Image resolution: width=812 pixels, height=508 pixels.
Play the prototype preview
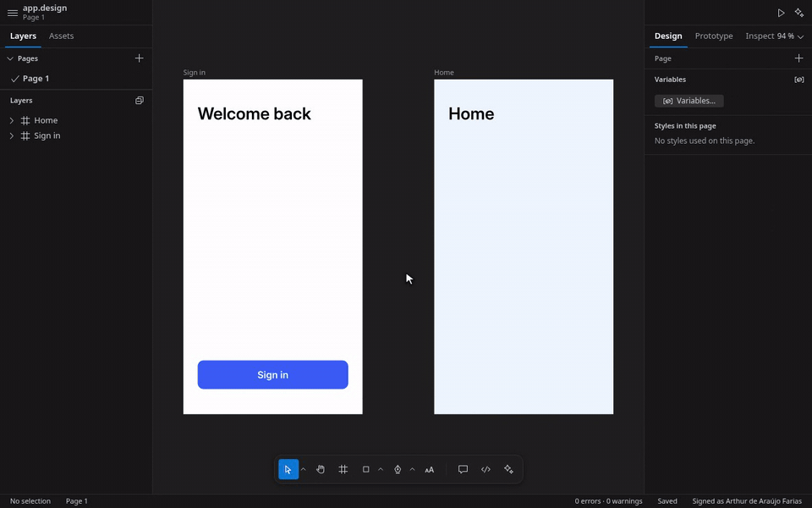781,13
